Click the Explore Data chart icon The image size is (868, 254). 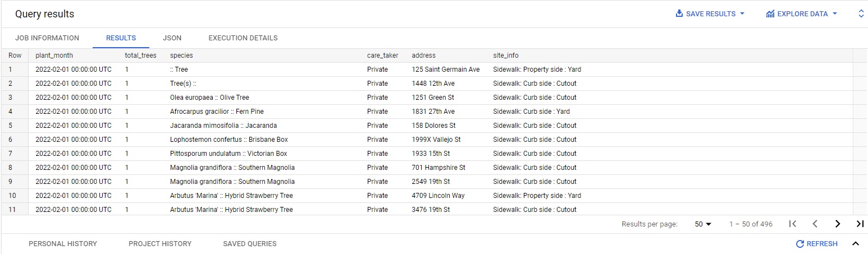pos(770,13)
